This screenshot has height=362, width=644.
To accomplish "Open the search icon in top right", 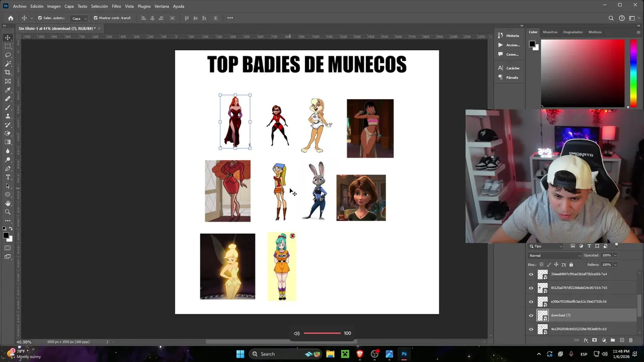I will coord(611,18).
